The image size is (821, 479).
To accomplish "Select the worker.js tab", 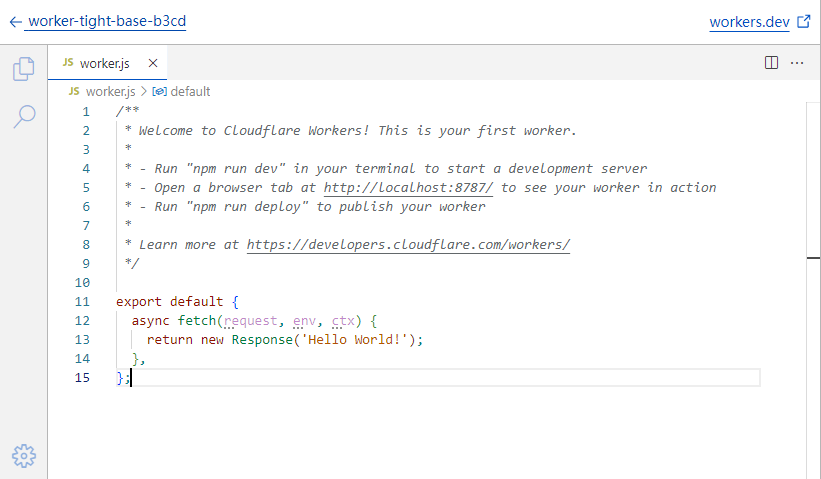I will (x=105, y=63).
